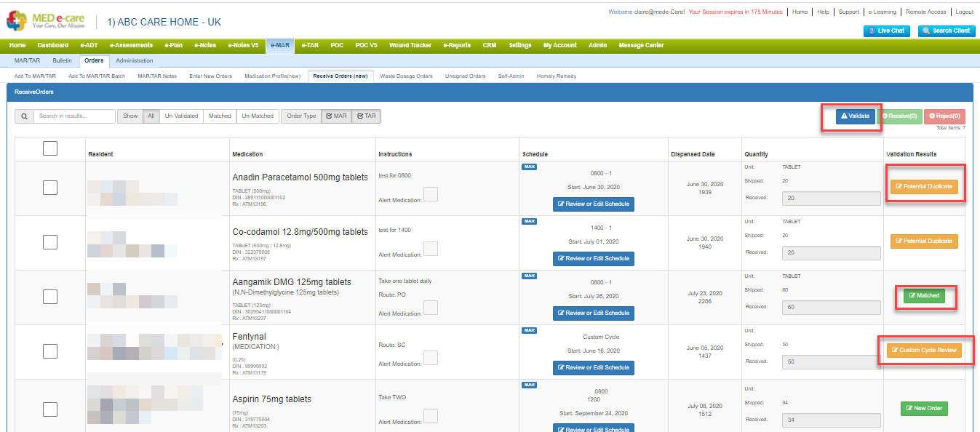Switch to Waste Dosage Orders tab
The width and height of the screenshot is (980, 432).
pyautogui.click(x=406, y=76)
